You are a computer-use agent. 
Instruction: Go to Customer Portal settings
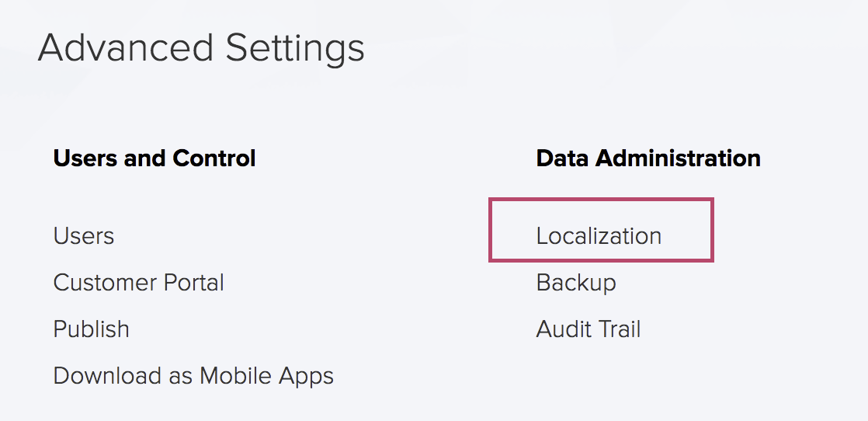click(x=138, y=283)
